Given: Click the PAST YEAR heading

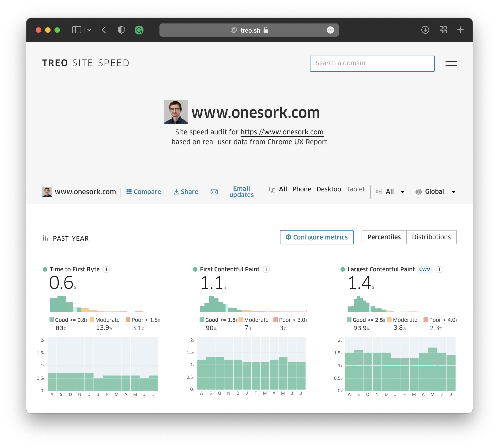Looking at the screenshot, I should point(71,238).
